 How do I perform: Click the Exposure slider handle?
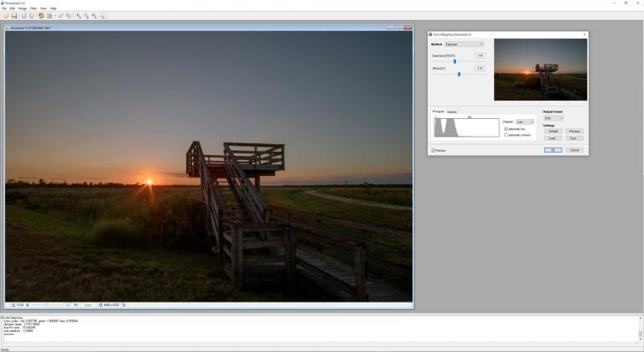454,61
